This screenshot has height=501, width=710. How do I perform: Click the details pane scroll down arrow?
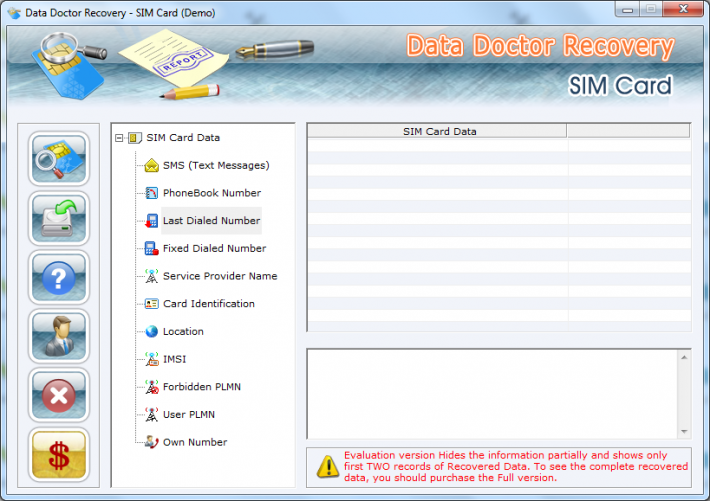coord(684,432)
